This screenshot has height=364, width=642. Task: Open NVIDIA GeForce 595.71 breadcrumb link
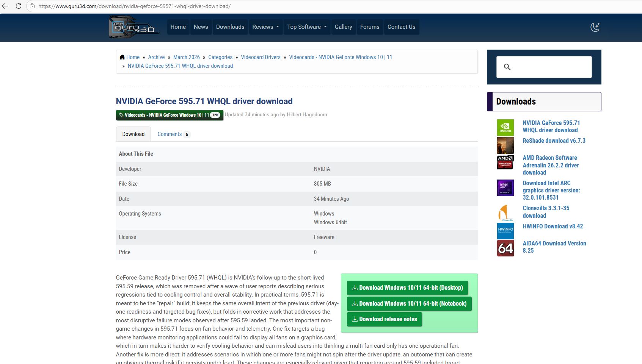pos(180,66)
